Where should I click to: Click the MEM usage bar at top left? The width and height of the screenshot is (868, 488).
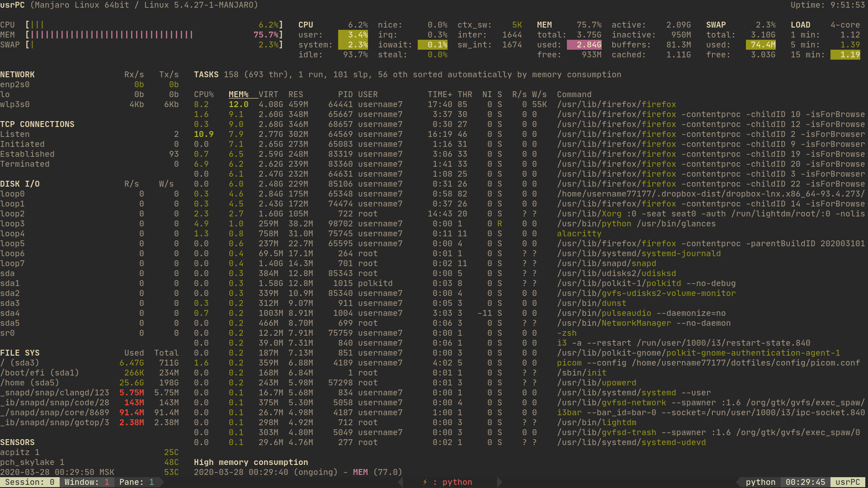[112, 35]
